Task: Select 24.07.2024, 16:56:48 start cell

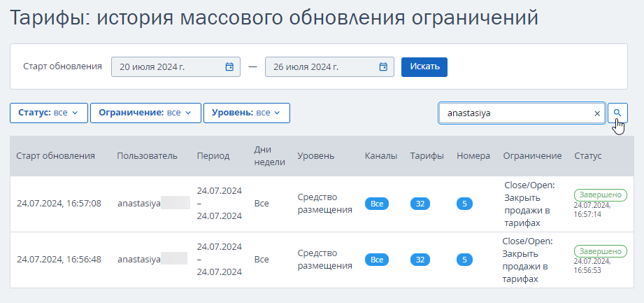Action: pyautogui.click(x=59, y=260)
